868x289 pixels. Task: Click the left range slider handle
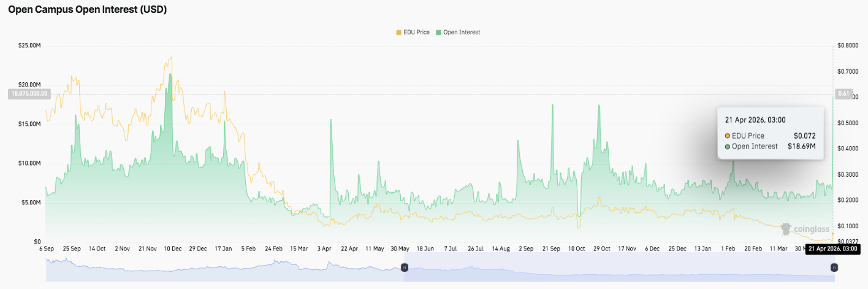pyautogui.click(x=405, y=268)
